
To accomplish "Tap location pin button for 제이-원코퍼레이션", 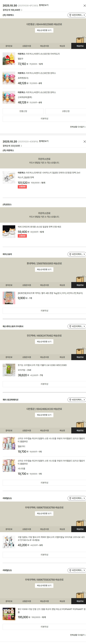I will [x=77, y=400].
